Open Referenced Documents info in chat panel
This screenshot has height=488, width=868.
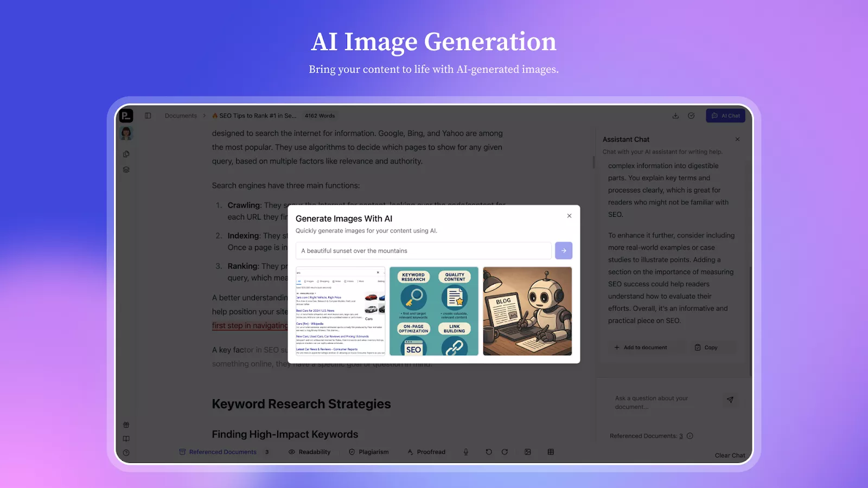point(690,436)
